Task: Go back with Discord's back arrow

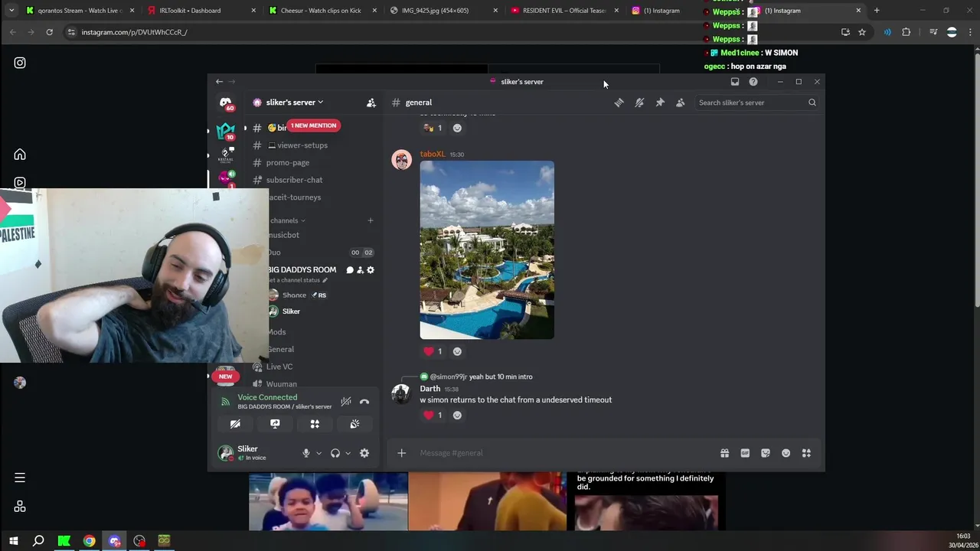Action: click(219, 82)
